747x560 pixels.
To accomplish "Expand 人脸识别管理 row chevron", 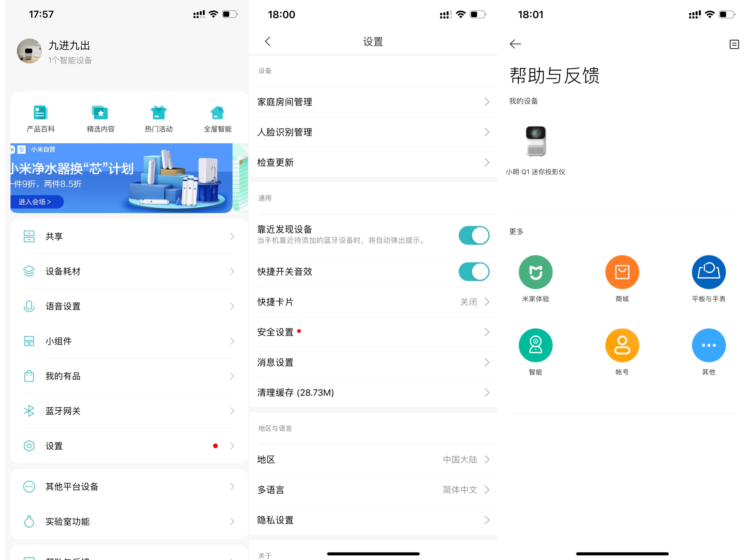I will click(487, 132).
